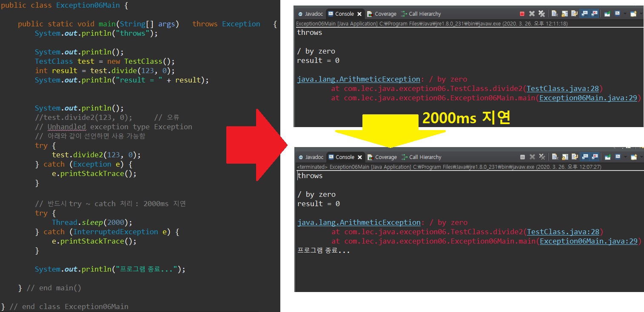Image resolution: width=644 pixels, height=312 pixels.
Task: Open Call Hierarchy tab in upper panel
Action: pyautogui.click(x=421, y=14)
